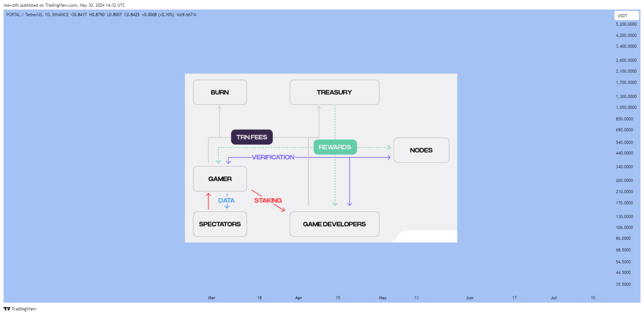Click the purple VERIFICATION text

[x=273, y=157]
